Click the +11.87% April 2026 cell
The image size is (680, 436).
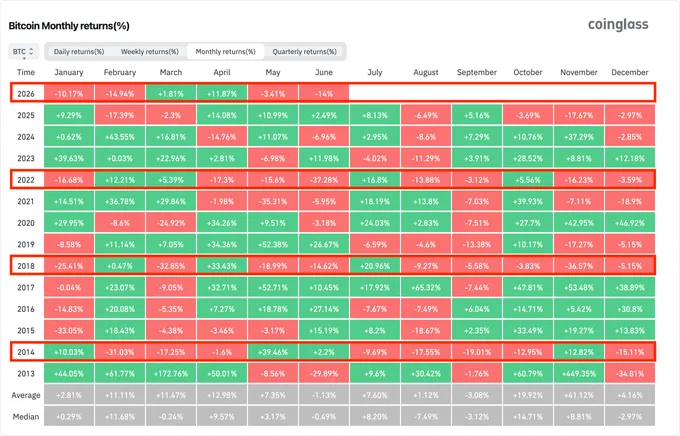coord(222,94)
